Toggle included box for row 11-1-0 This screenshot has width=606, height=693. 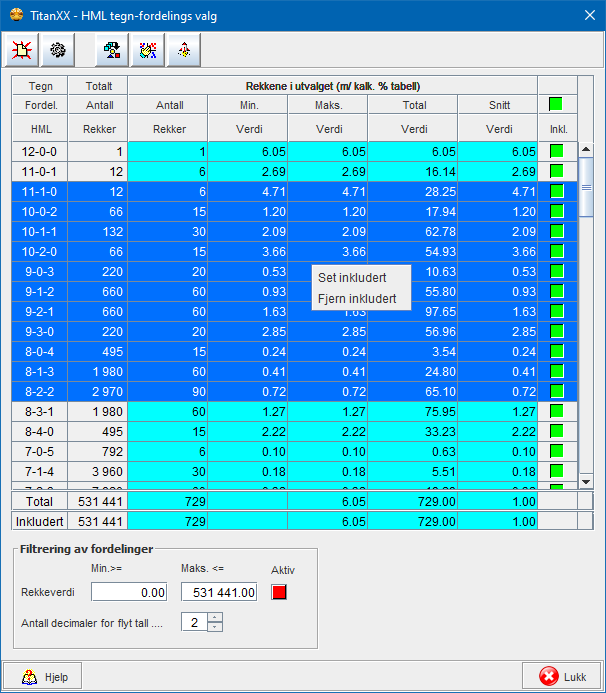point(557,191)
